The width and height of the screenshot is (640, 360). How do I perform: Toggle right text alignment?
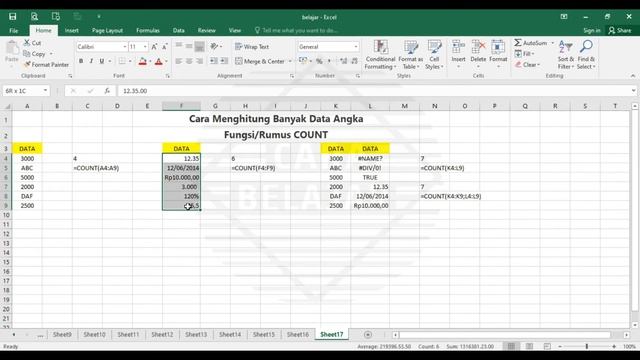tap(199, 61)
